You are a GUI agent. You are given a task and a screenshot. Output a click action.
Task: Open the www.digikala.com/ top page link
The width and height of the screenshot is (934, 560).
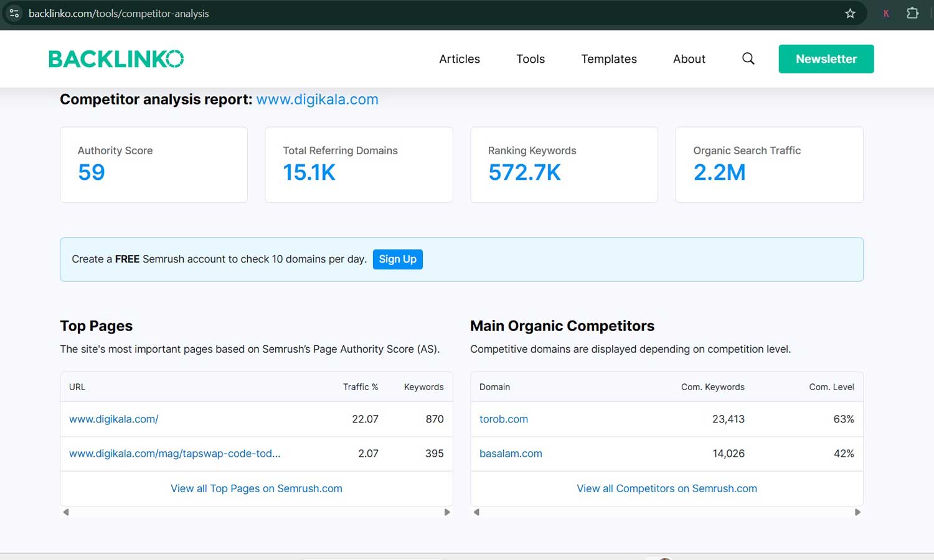[114, 419]
